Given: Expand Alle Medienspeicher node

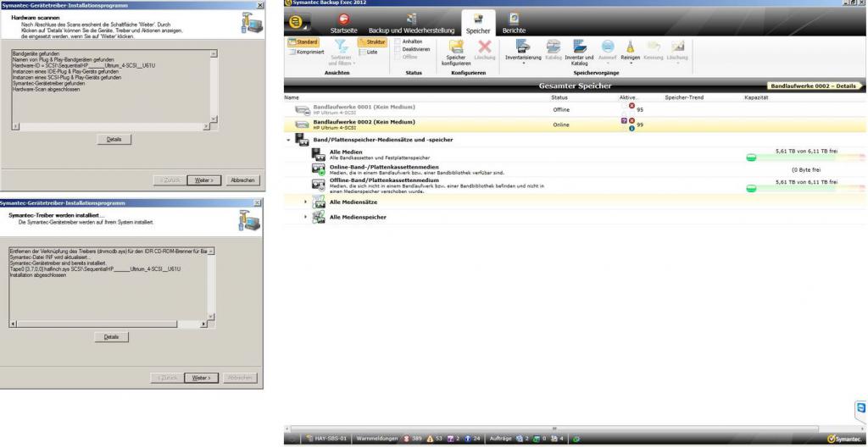Looking at the screenshot, I should pyautogui.click(x=305, y=218).
